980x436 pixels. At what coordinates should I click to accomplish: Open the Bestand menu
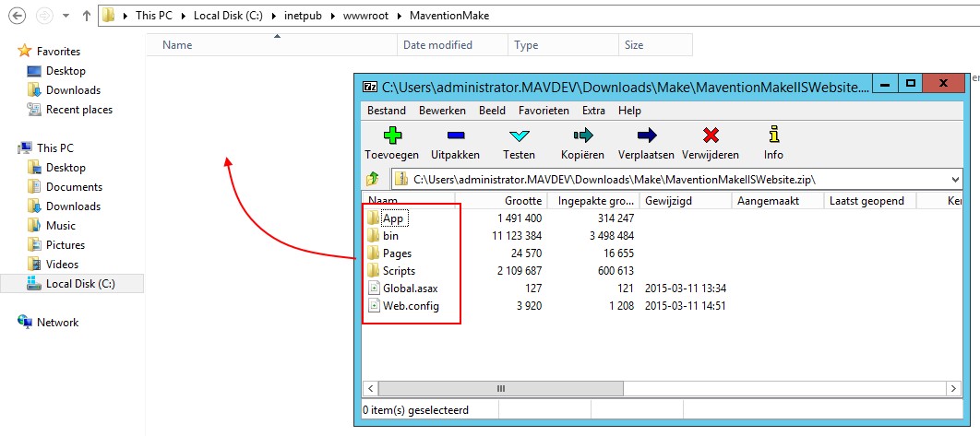[x=386, y=111]
